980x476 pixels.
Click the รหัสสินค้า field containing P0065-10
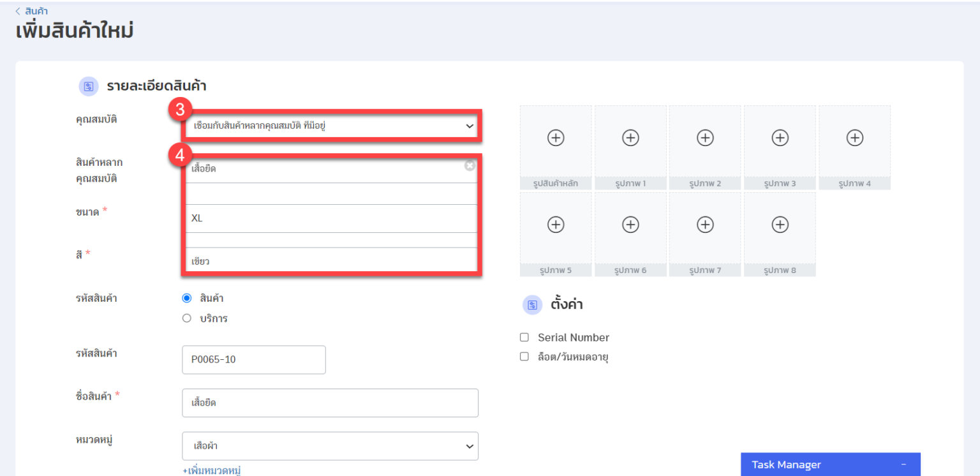[254, 360]
